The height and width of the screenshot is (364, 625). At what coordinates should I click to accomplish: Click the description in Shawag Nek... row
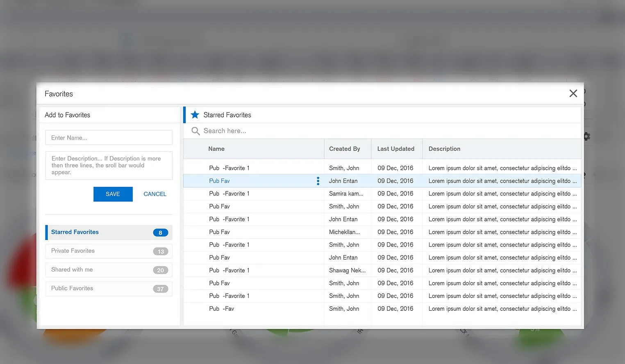click(x=502, y=270)
